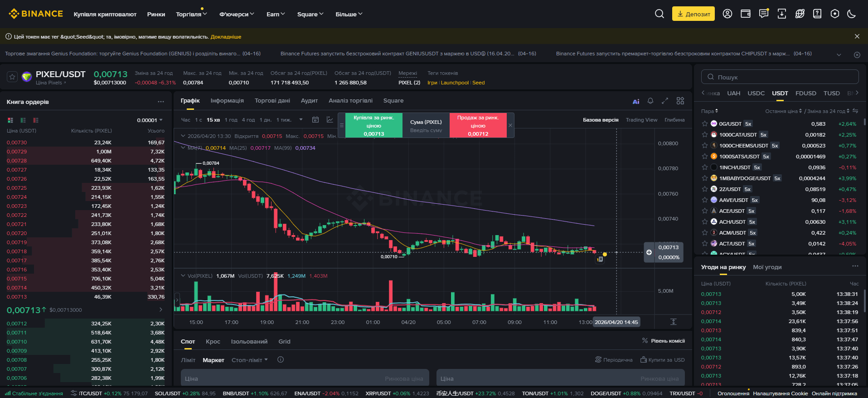Open the price alert bell icon
This screenshot has width=868, height=398.
[x=650, y=101]
